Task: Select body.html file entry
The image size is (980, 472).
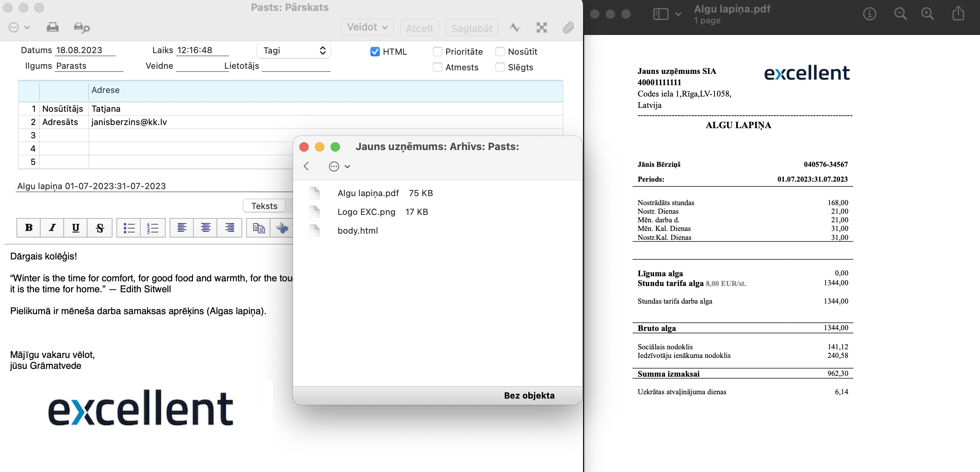Action: 357,231
